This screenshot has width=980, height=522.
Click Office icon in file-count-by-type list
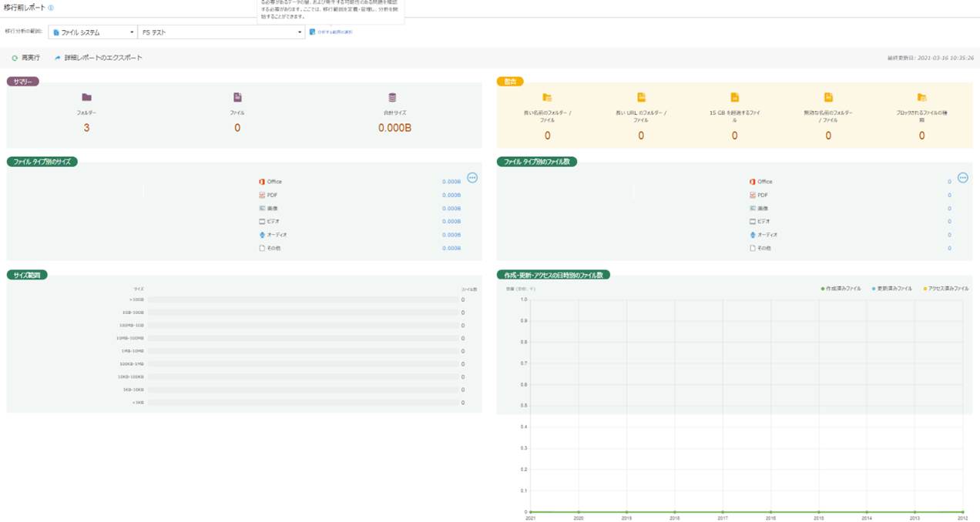[752, 182]
